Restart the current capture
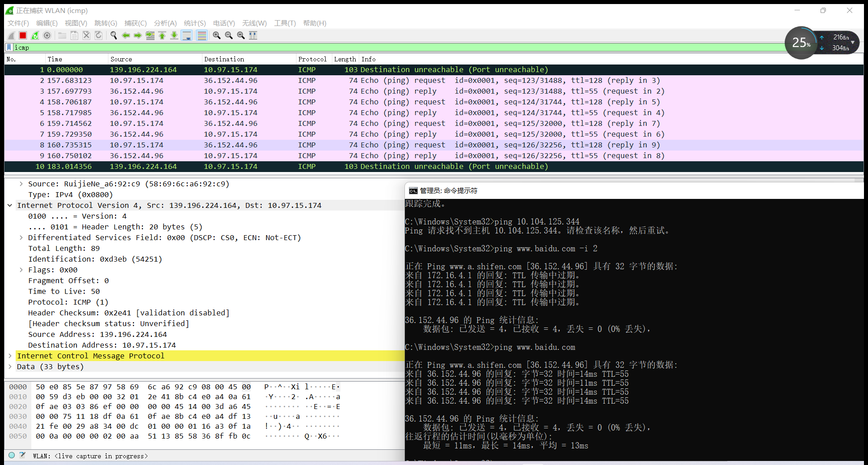 pyautogui.click(x=35, y=35)
